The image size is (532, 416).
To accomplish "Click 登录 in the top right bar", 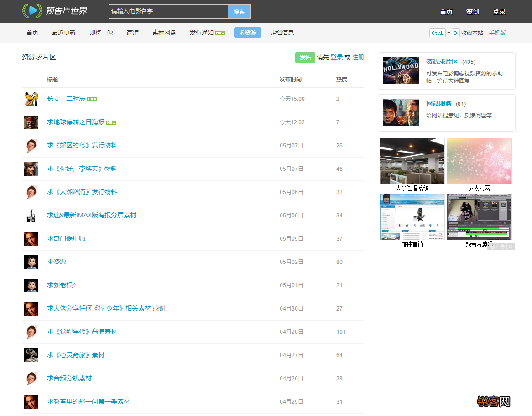I will coord(499,11).
